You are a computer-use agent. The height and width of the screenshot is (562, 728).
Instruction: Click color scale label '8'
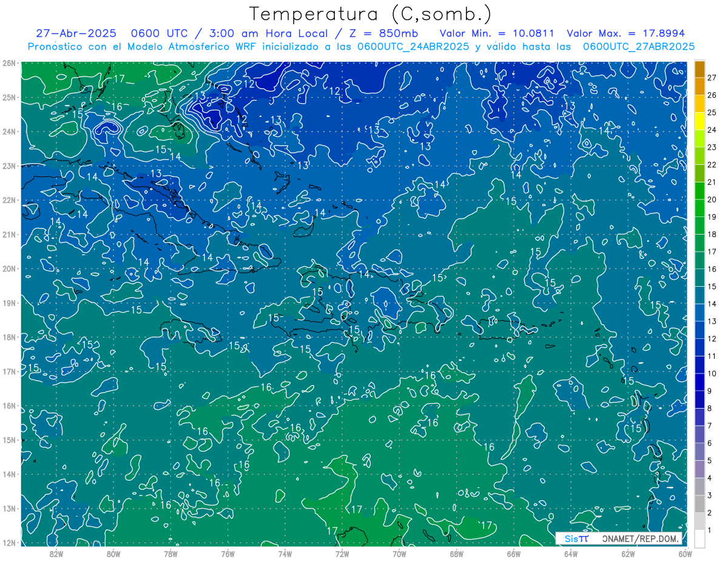[710, 408]
